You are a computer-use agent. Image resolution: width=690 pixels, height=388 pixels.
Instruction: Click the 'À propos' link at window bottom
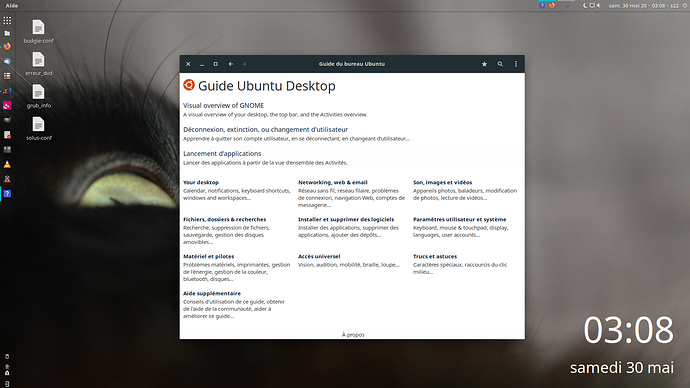pyautogui.click(x=353, y=335)
